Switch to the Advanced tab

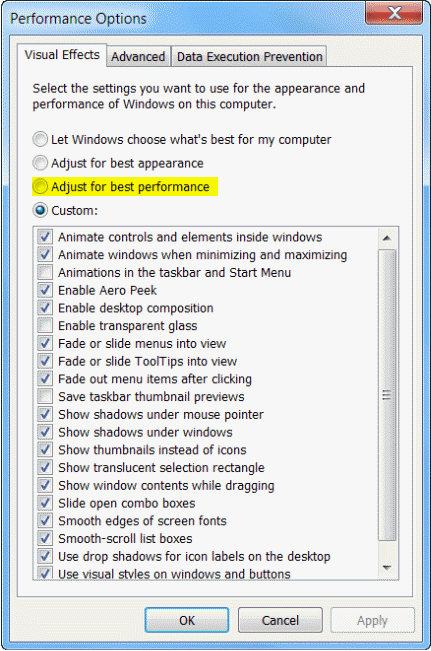pyautogui.click(x=138, y=56)
